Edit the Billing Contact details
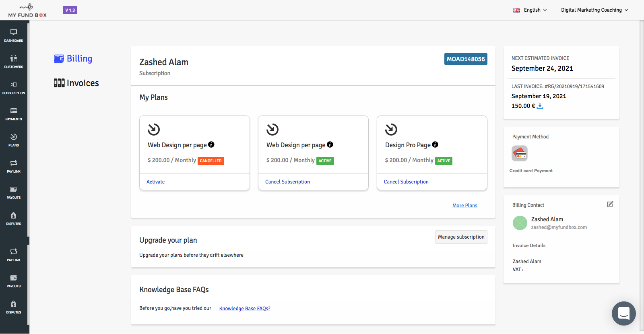 pos(610,204)
